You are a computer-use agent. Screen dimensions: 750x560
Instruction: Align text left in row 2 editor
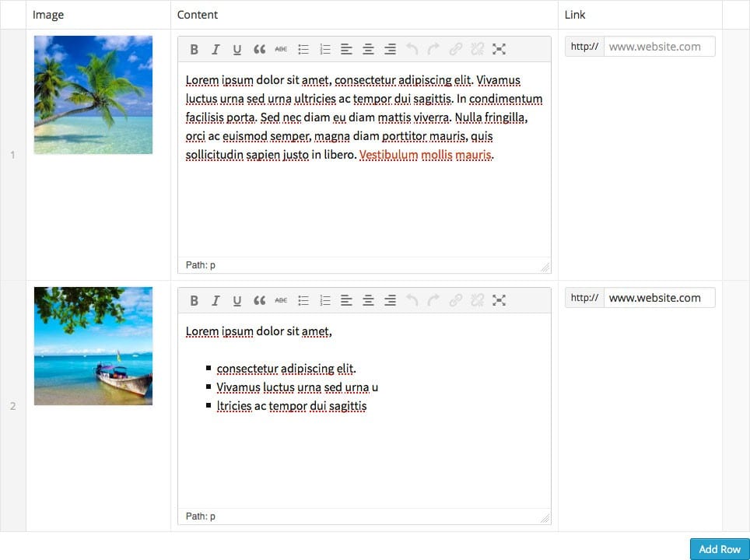[x=346, y=300]
